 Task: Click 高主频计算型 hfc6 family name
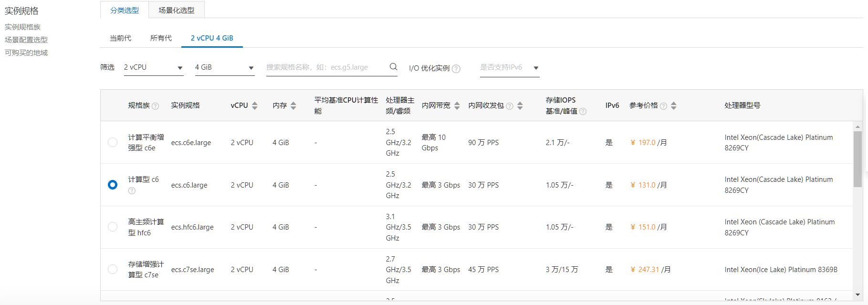[x=146, y=227]
